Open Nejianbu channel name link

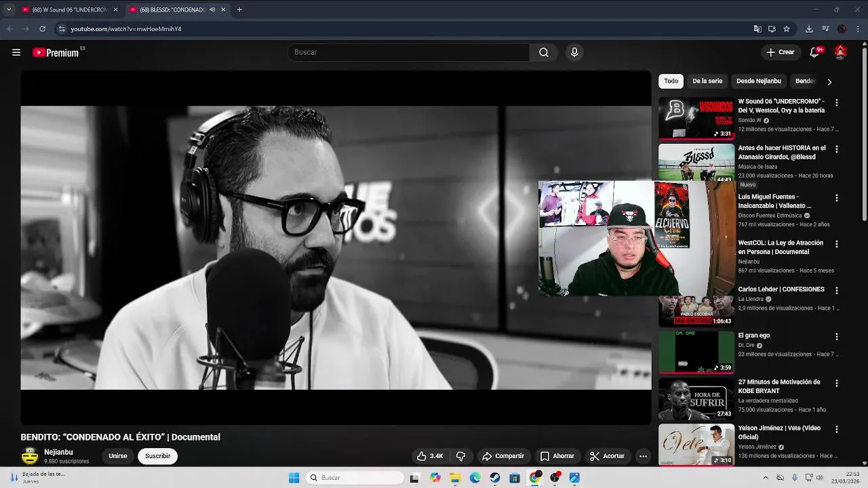[x=58, y=452]
